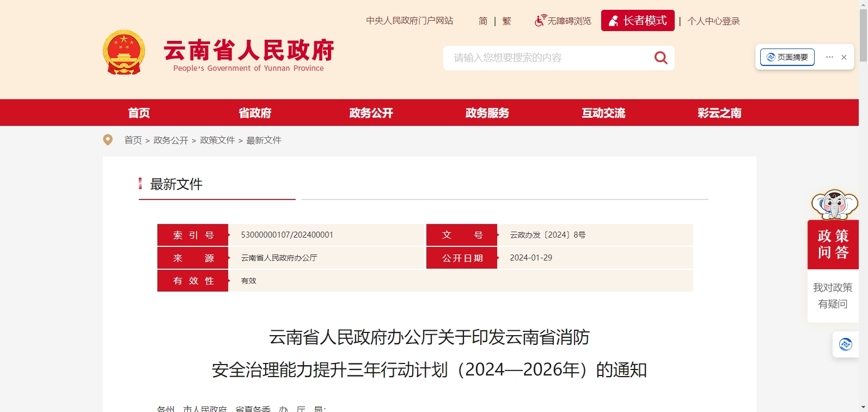Image resolution: width=868 pixels, height=412 pixels.
Task: Open the three-dot more options menu
Action: (829, 57)
